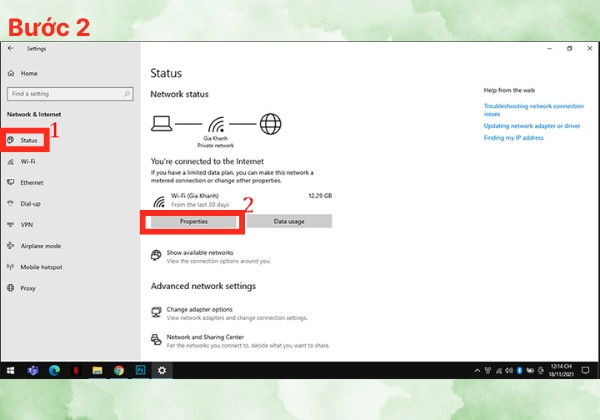Focus the 'Find a setting' search box

[70, 94]
